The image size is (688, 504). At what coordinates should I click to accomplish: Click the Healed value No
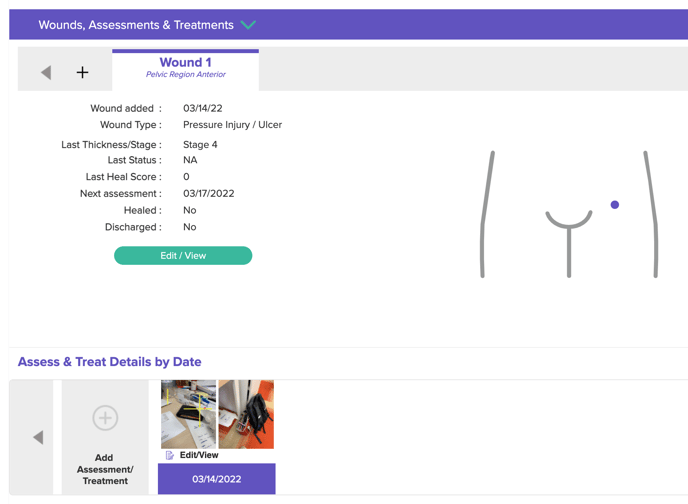coord(190,210)
